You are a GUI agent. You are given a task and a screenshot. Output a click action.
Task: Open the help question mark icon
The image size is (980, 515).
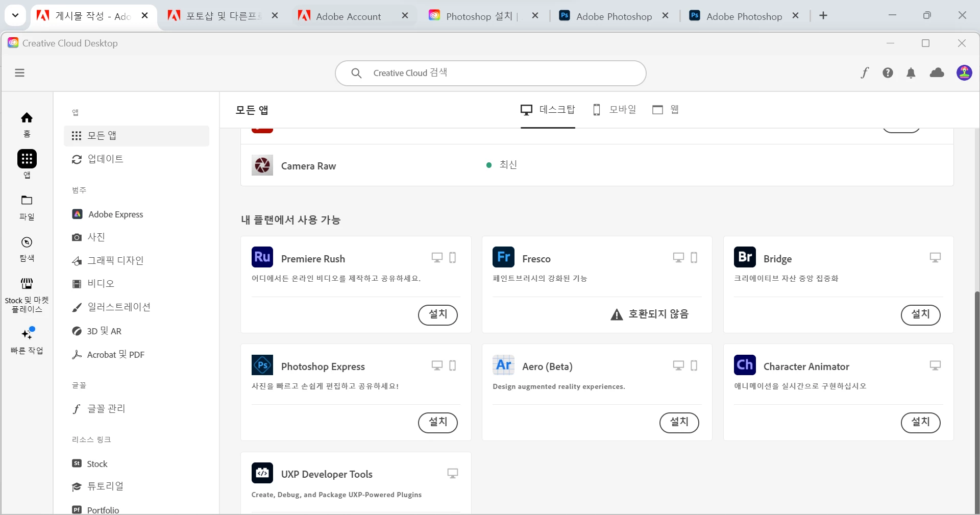point(888,73)
